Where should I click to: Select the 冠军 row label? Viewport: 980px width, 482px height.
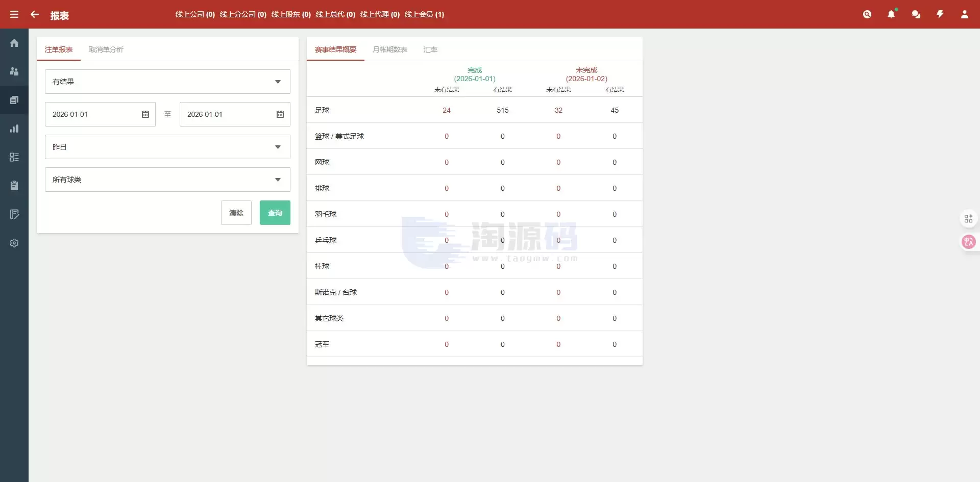click(322, 344)
